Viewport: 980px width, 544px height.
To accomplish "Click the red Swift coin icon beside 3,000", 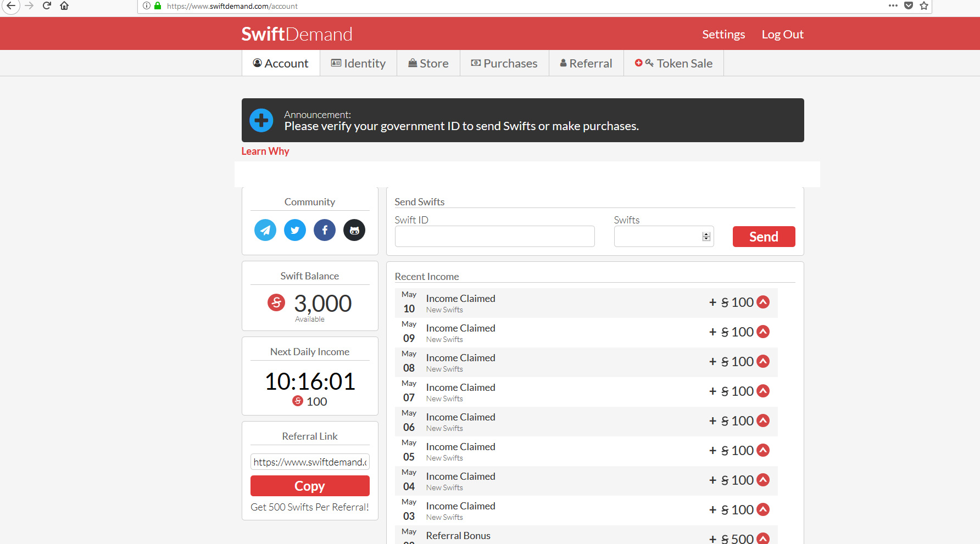I will [x=276, y=302].
